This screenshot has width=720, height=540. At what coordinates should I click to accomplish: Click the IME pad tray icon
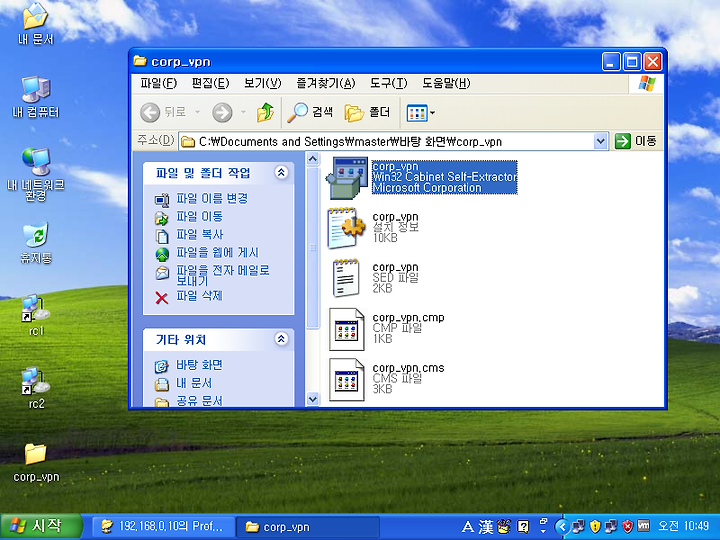coord(504,527)
